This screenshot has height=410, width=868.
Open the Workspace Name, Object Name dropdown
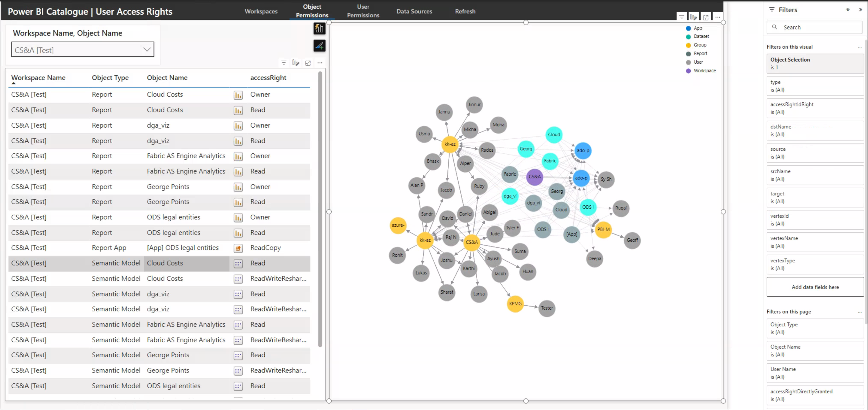click(83, 50)
